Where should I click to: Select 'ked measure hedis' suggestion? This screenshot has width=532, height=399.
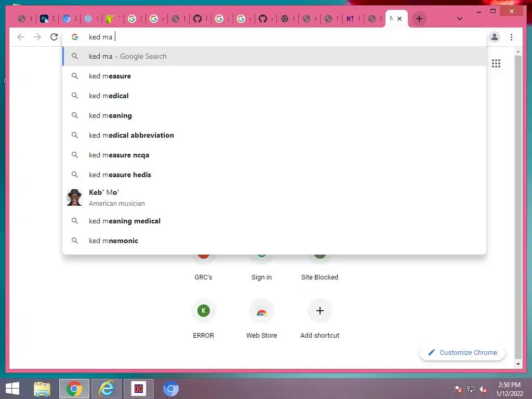(x=274, y=175)
